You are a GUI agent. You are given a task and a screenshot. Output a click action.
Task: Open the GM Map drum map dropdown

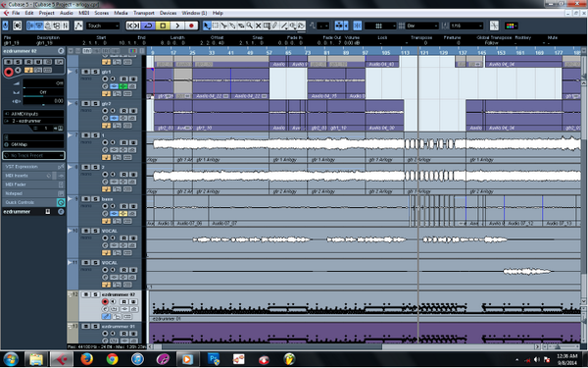(x=33, y=144)
